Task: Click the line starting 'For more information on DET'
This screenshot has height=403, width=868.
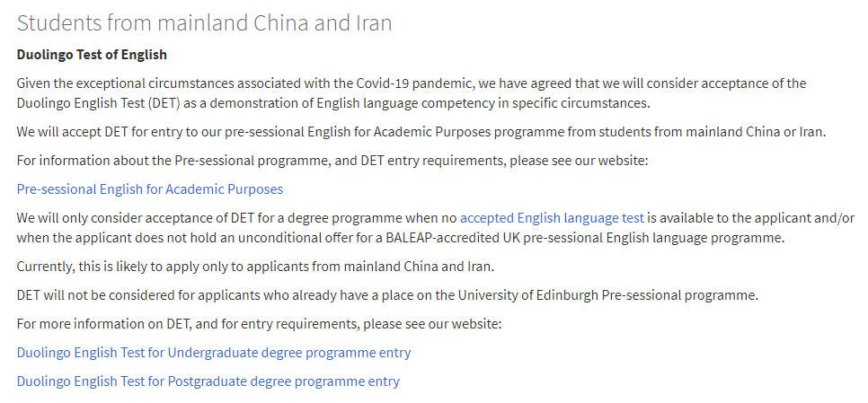Action: pos(259,324)
